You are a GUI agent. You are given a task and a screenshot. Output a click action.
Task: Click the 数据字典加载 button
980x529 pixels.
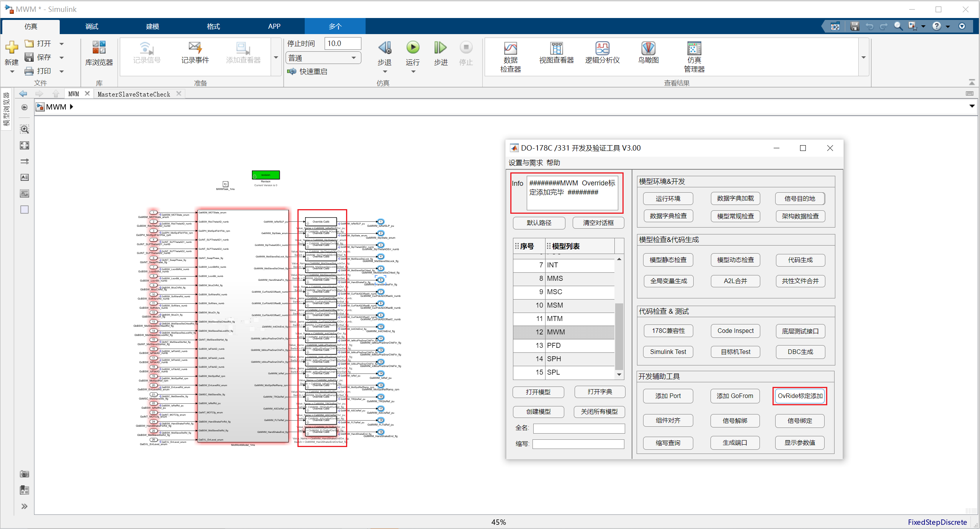coord(735,198)
